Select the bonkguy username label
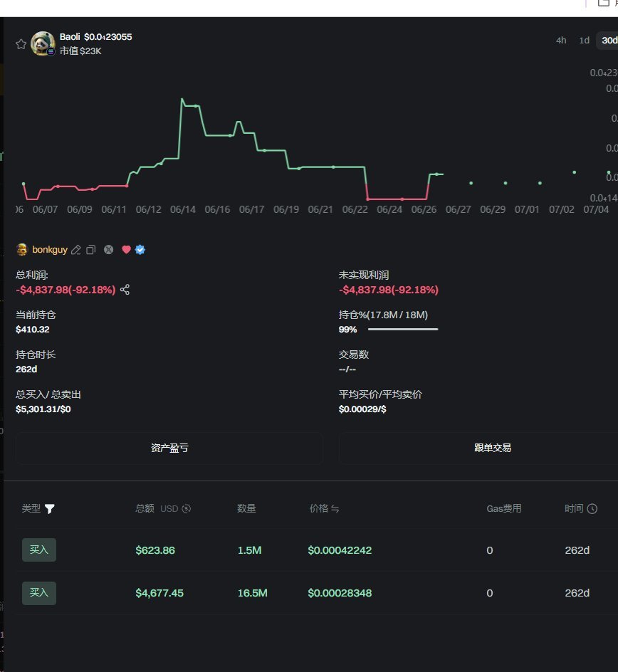 click(x=48, y=250)
